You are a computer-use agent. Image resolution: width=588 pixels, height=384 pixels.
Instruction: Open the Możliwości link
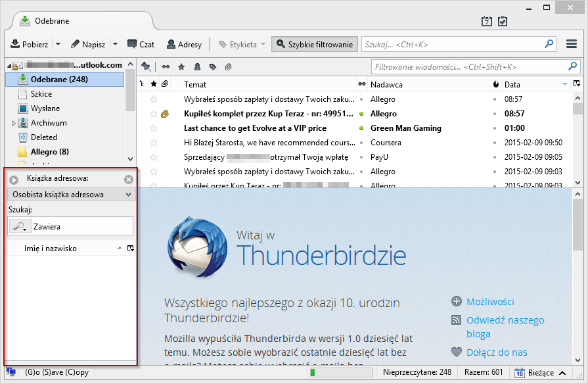(x=490, y=302)
